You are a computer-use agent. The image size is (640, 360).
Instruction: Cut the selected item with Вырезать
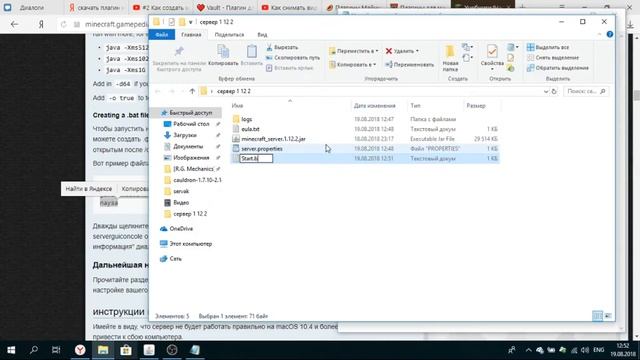(282, 47)
